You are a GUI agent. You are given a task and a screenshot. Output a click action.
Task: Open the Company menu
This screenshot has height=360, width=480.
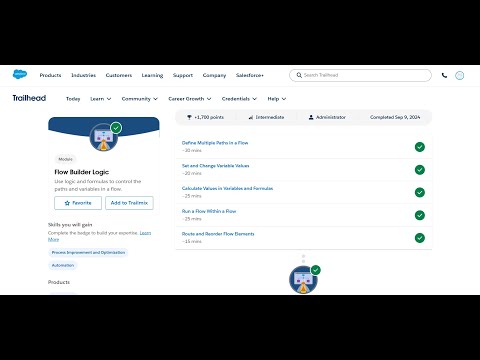point(214,75)
